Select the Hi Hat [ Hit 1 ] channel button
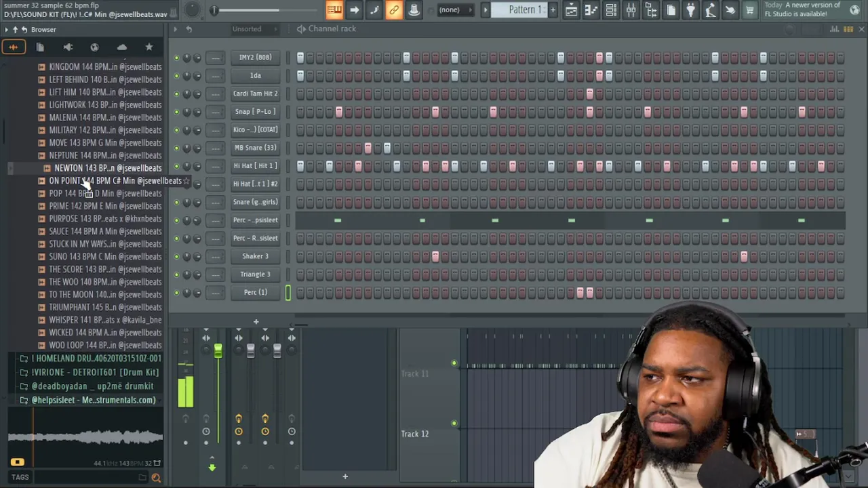The image size is (868, 488). [255, 166]
